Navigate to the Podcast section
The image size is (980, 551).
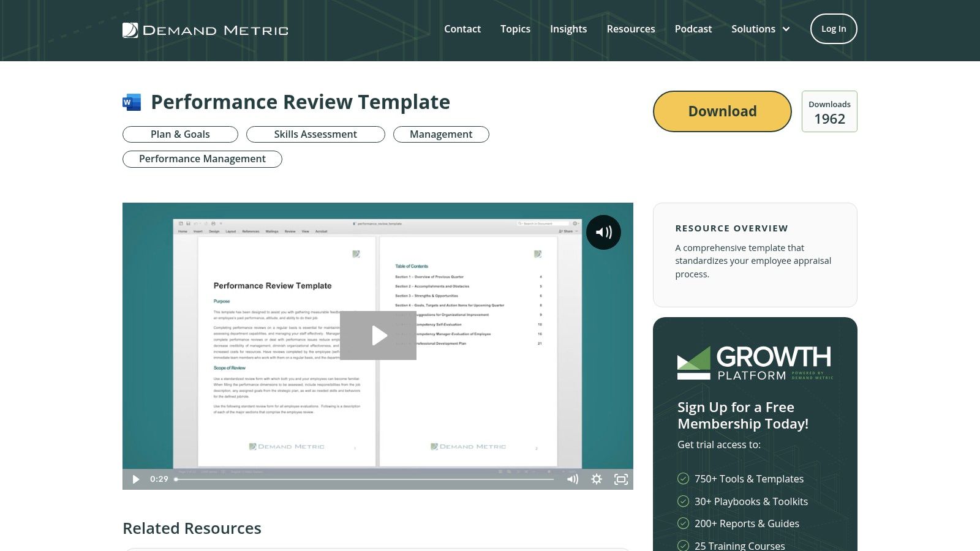click(693, 29)
